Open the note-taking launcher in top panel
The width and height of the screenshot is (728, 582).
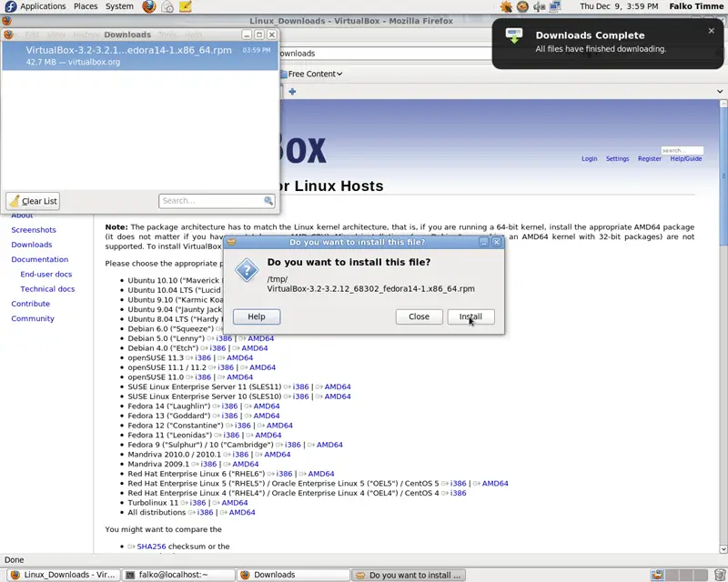[186, 6]
